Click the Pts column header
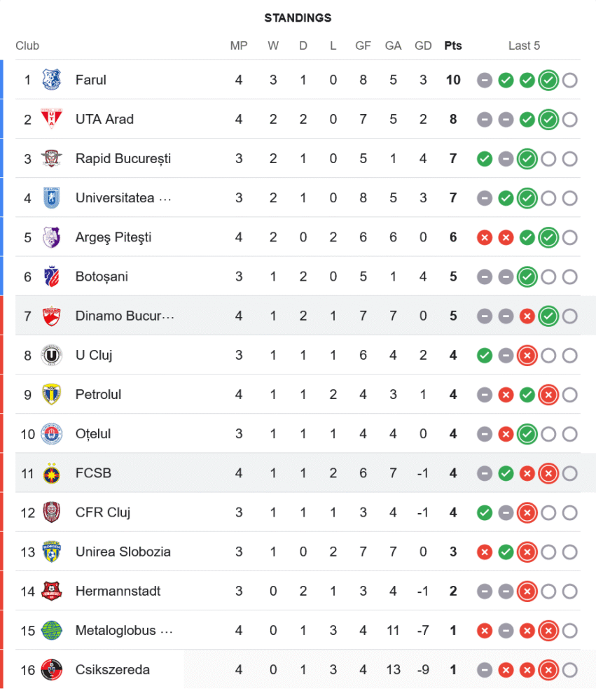This screenshot has width=596, height=700. (453, 46)
